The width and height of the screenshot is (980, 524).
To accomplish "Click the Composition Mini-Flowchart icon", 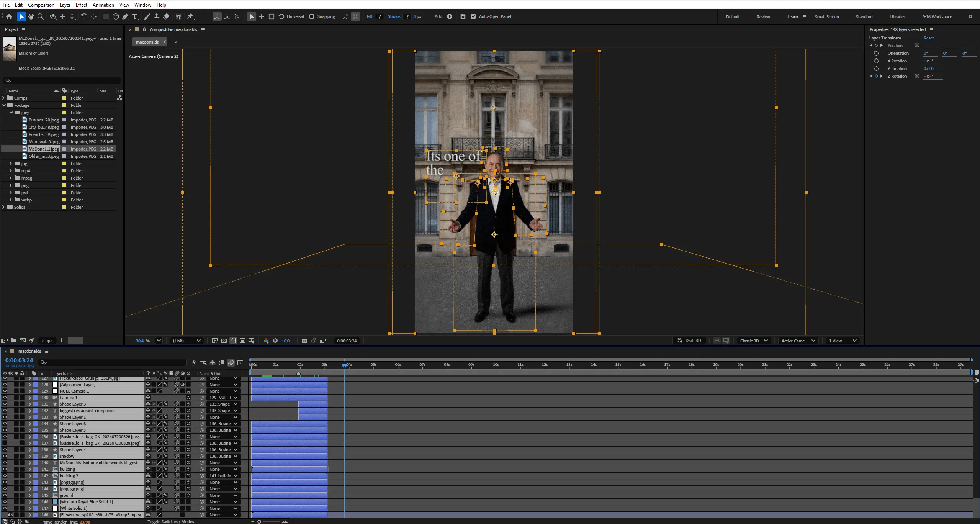I will click(203, 362).
